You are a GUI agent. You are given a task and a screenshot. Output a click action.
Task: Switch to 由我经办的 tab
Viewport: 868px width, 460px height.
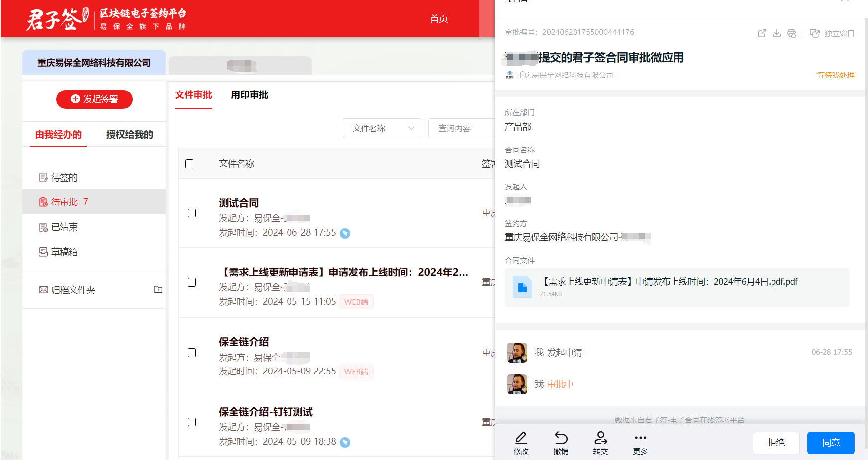[x=58, y=135]
